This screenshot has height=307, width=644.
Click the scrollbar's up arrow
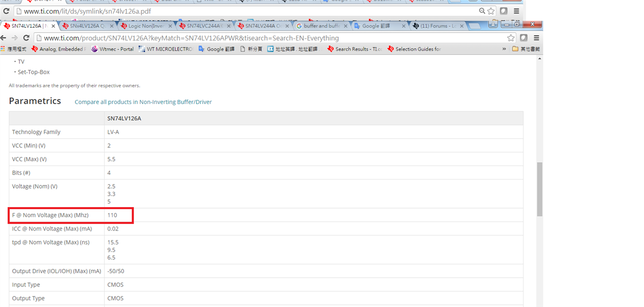(539, 59)
